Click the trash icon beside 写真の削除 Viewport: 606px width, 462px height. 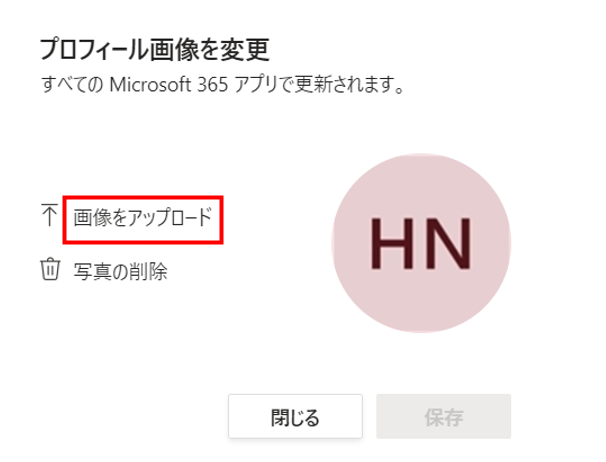point(50,269)
